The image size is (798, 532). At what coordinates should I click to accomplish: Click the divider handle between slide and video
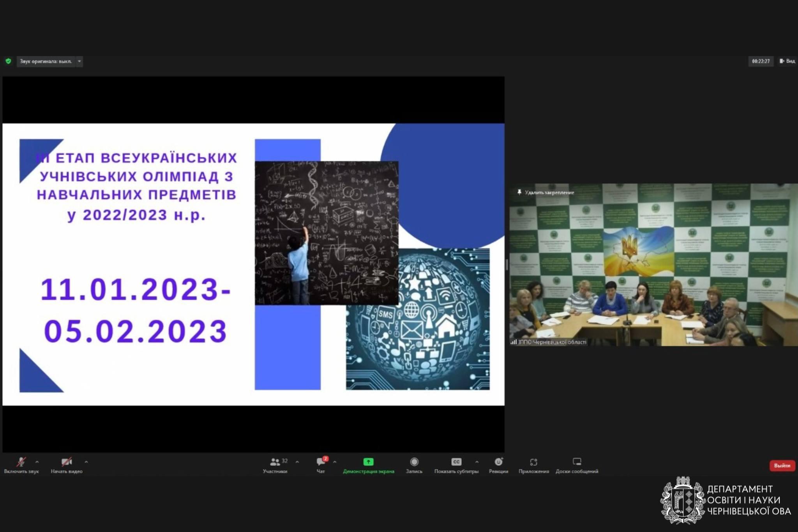click(507, 265)
